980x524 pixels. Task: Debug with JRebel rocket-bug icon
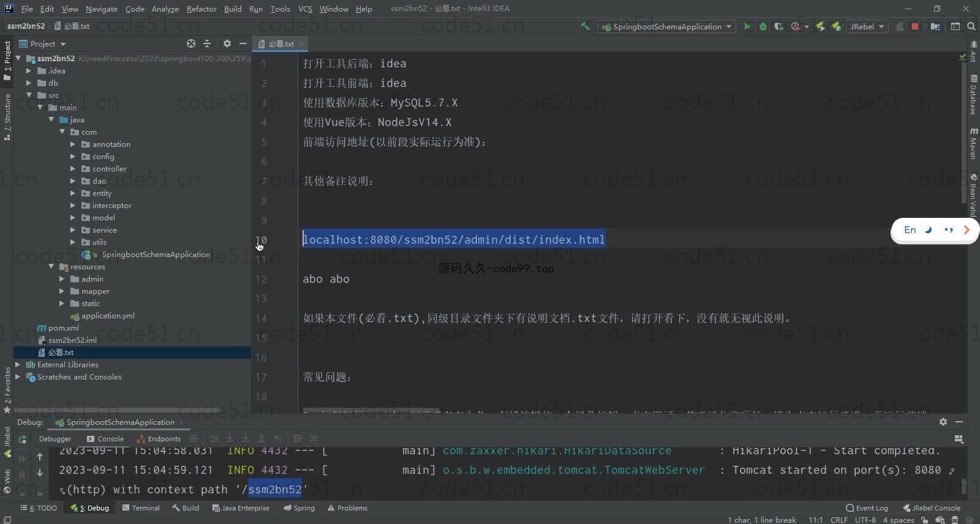(836, 26)
